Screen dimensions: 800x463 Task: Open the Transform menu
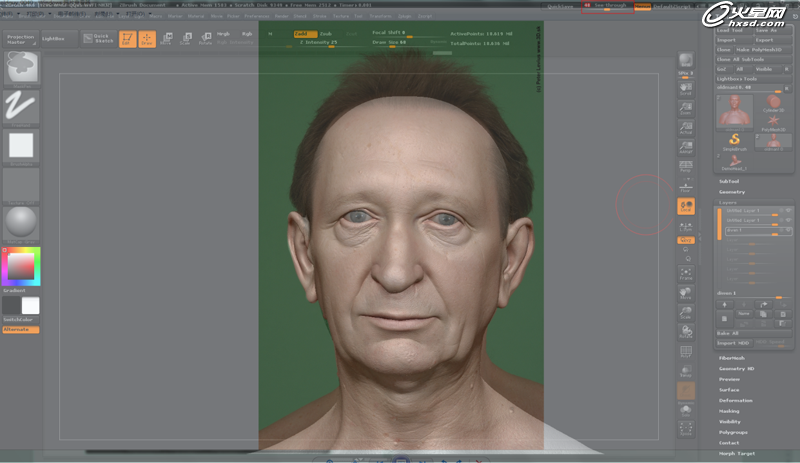pos(380,16)
